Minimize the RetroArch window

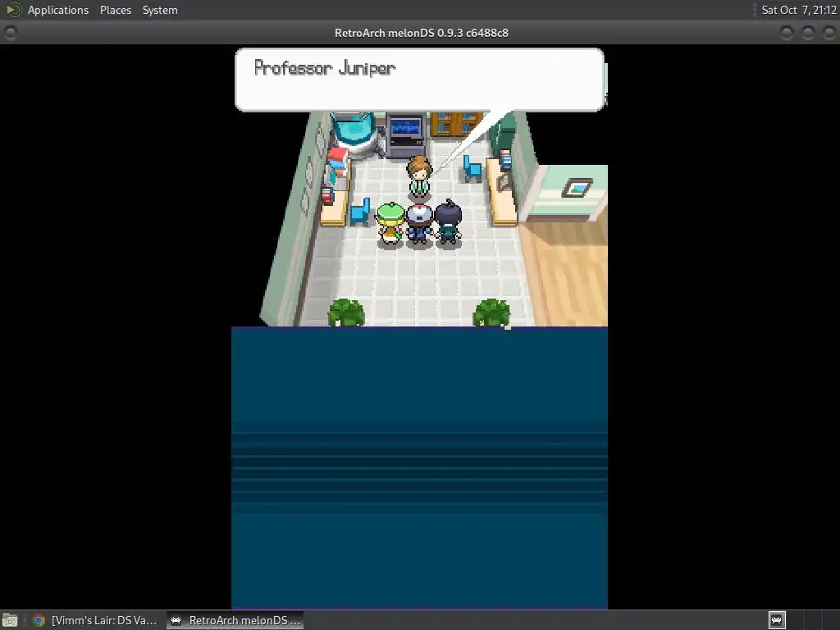point(787,33)
